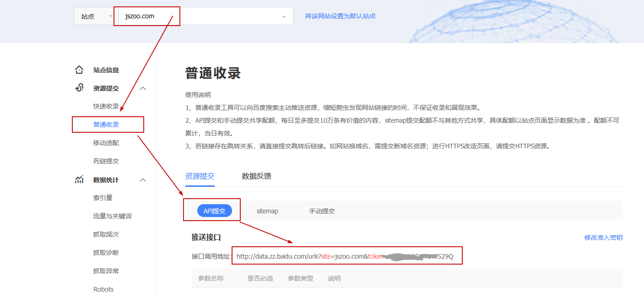Select 普通收录 in sidebar

[106, 125]
